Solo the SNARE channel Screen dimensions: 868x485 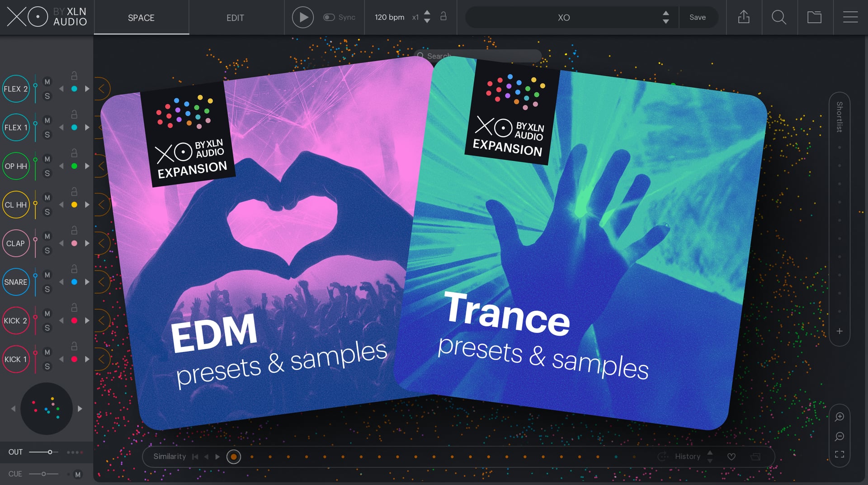(x=47, y=289)
